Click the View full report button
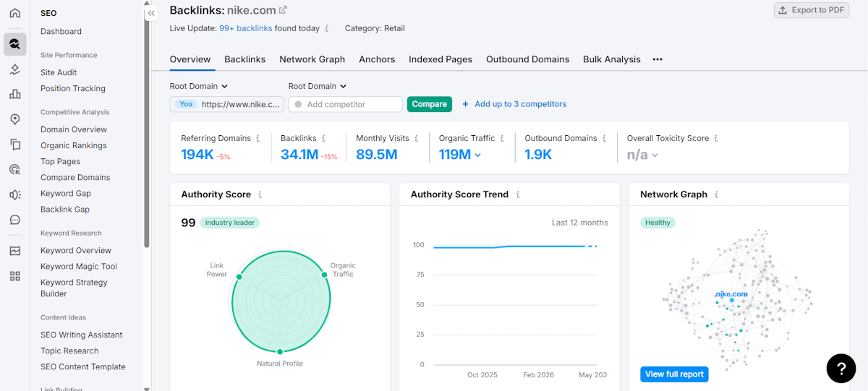This screenshot has height=391, width=868. pos(674,374)
